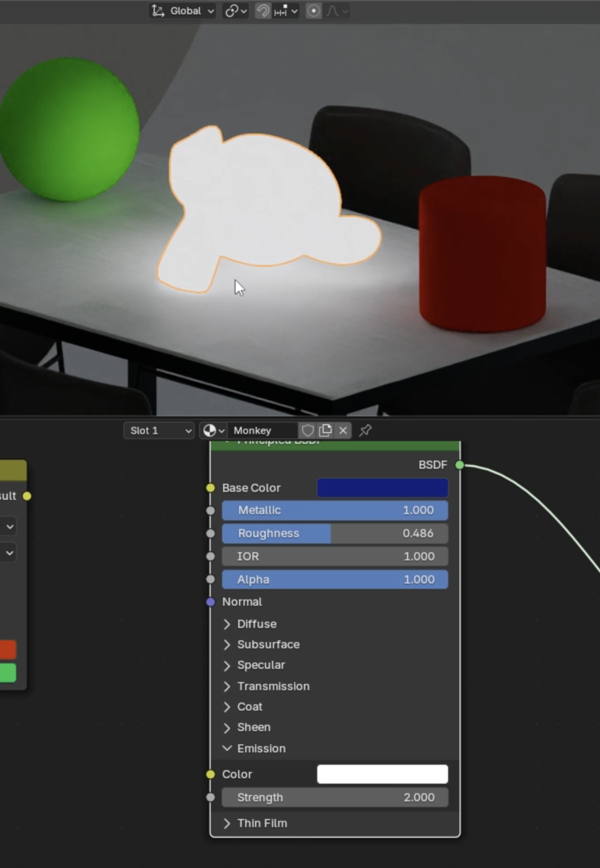Click the Strength gray input socket
Image resolution: width=600 pixels, height=868 pixels.
(210, 797)
